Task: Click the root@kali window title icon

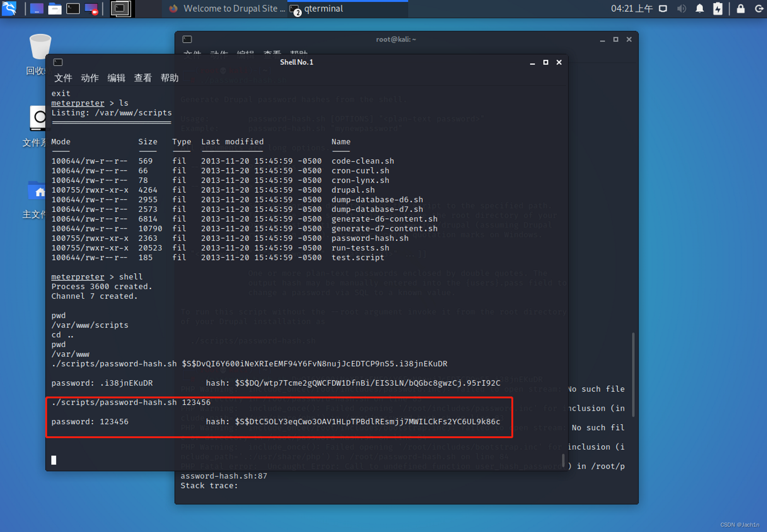Action: point(187,39)
